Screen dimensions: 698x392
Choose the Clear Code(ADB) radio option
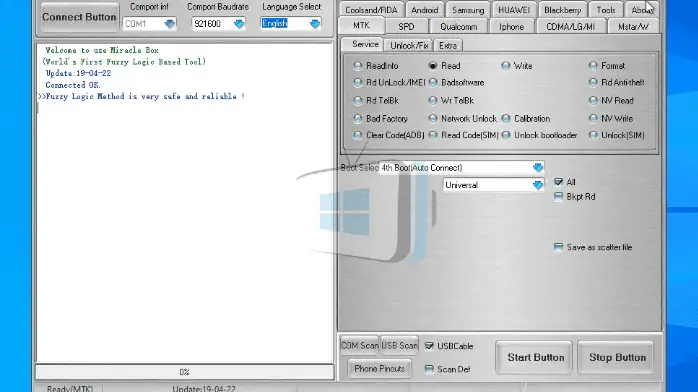(357, 135)
